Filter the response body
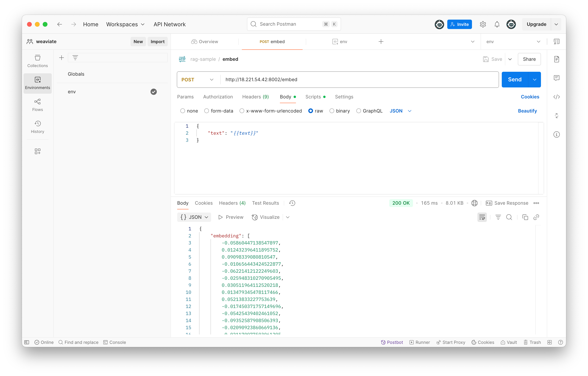 pos(498,217)
